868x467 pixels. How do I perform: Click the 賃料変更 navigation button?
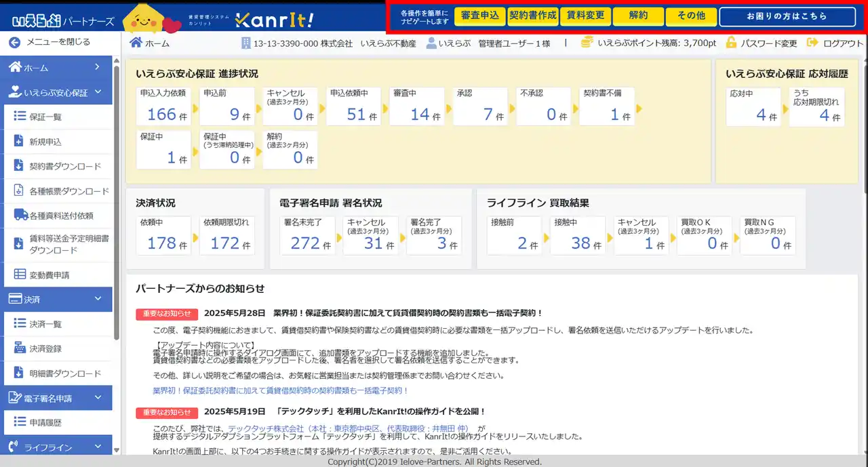(585, 16)
